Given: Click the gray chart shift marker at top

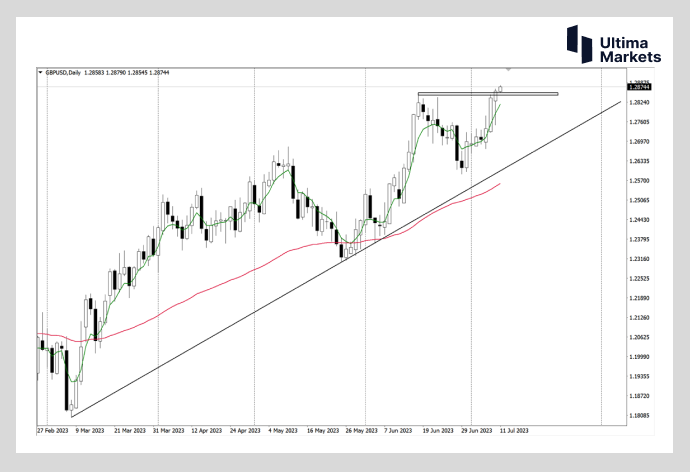Looking at the screenshot, I should coord(508,69).
